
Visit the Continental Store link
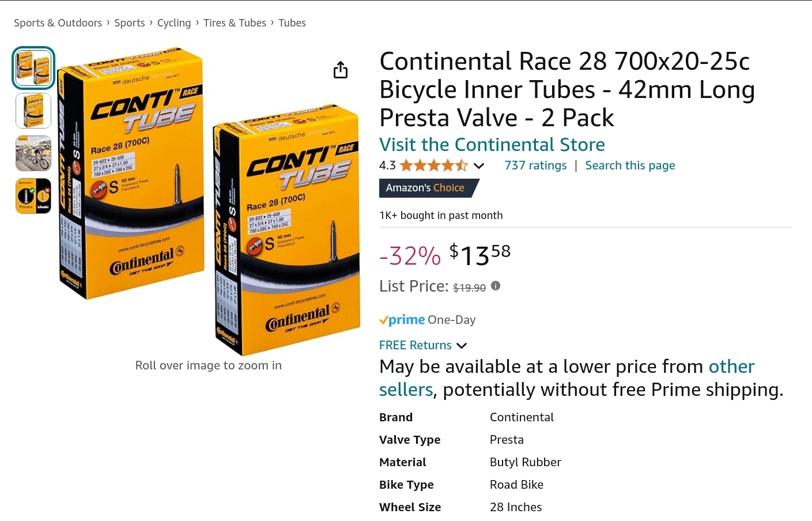tap(492, 145)
